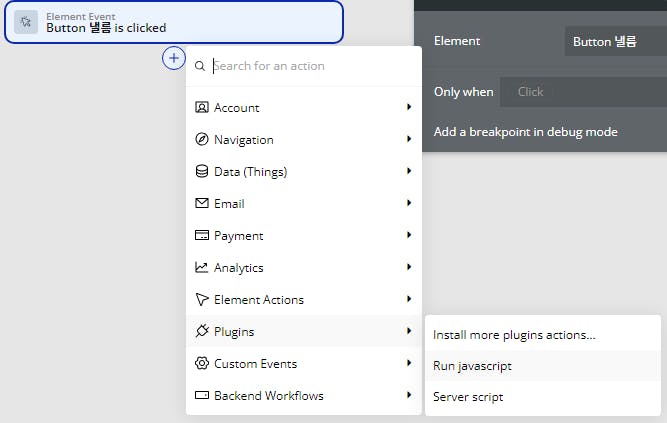Click the Account person icon
667x423 pixels.
202,107
